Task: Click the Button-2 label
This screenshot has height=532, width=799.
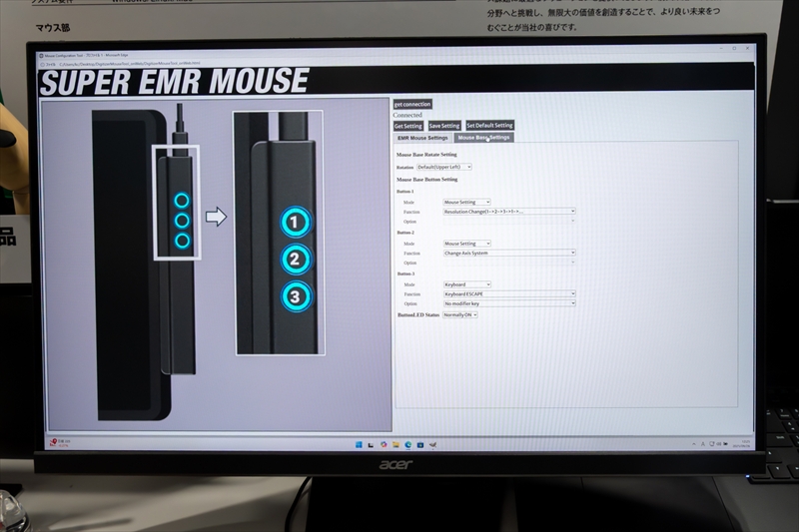Action: tap(405, 233)
